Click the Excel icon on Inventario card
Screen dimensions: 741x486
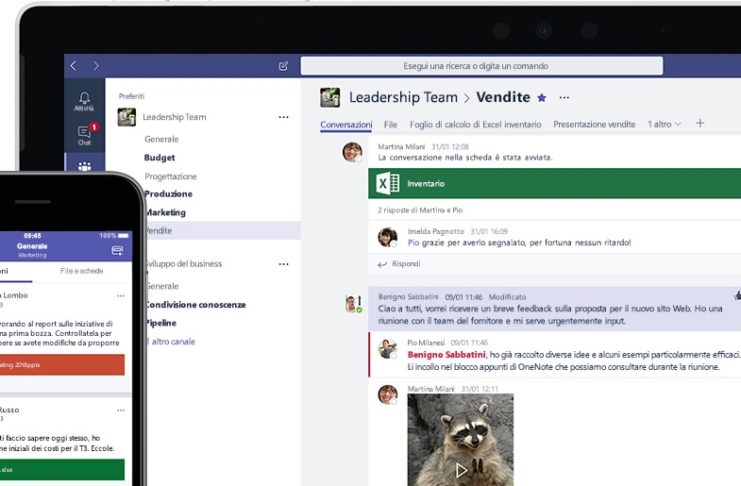click(x=388, y=183)
